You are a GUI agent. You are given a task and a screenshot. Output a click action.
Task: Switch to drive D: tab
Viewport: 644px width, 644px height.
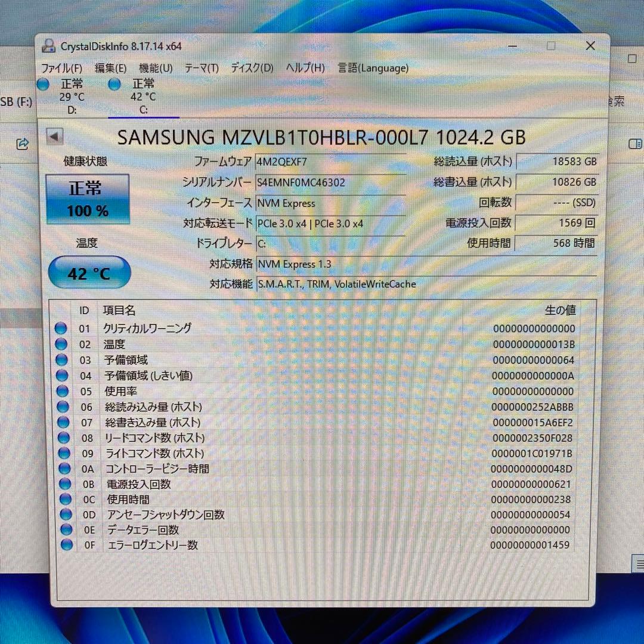(73, 101)
